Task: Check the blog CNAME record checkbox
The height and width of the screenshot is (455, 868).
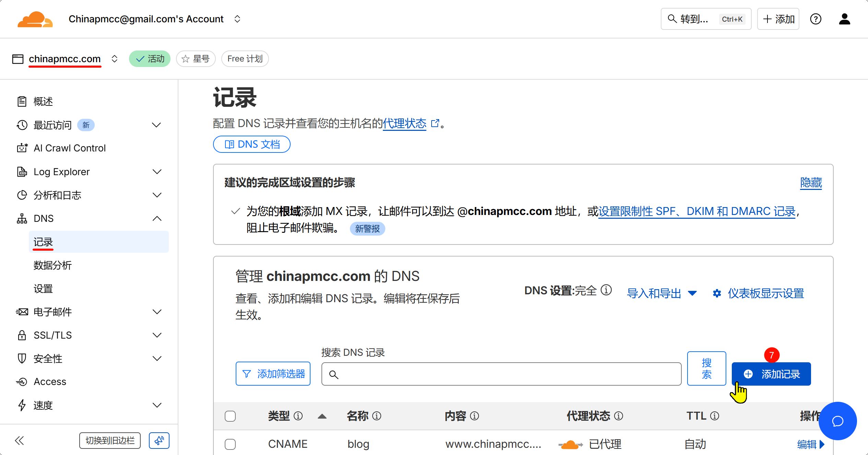Action: pos(230,444)
